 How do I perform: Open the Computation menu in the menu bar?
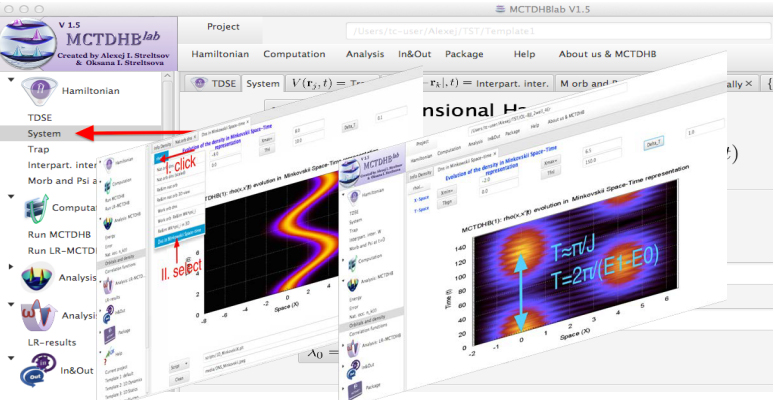(294, 54)
